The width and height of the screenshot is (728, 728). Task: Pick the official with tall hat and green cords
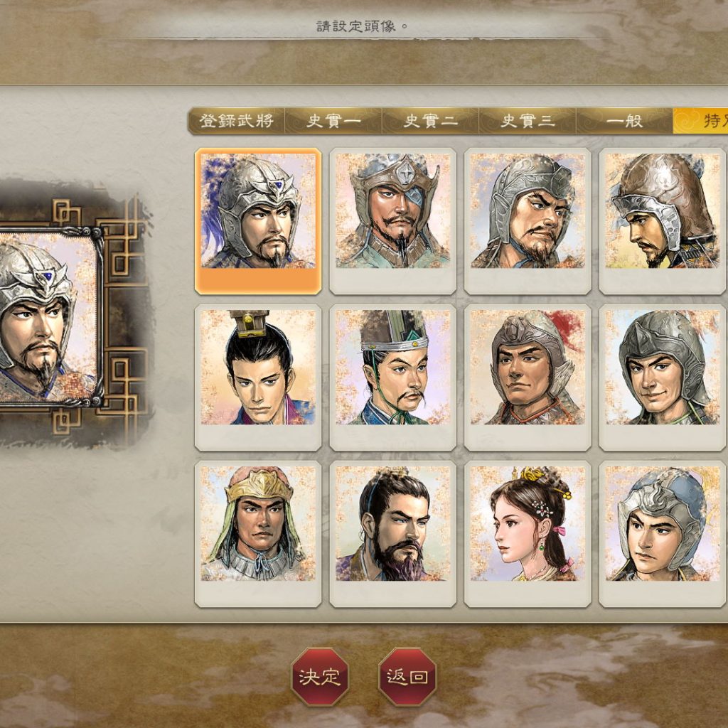click(x=392, y=378)
